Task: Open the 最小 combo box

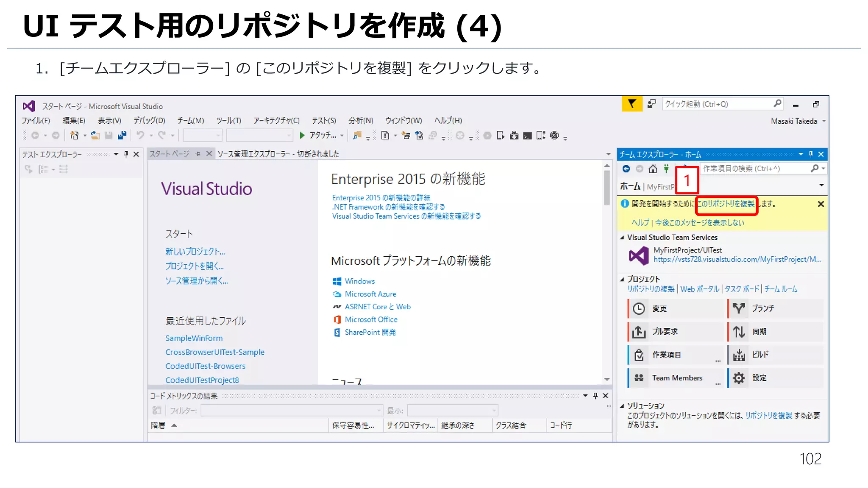Action: coord(452,410)
